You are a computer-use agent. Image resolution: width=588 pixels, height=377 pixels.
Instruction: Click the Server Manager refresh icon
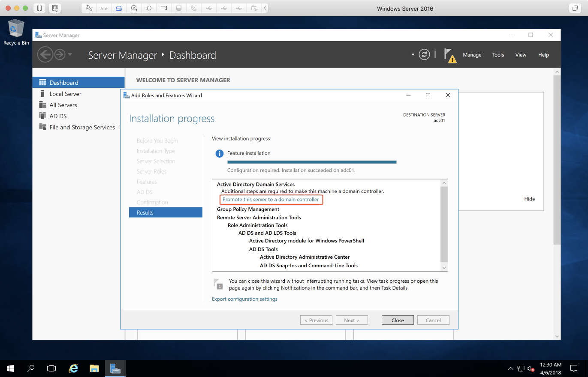pos(424,55)
